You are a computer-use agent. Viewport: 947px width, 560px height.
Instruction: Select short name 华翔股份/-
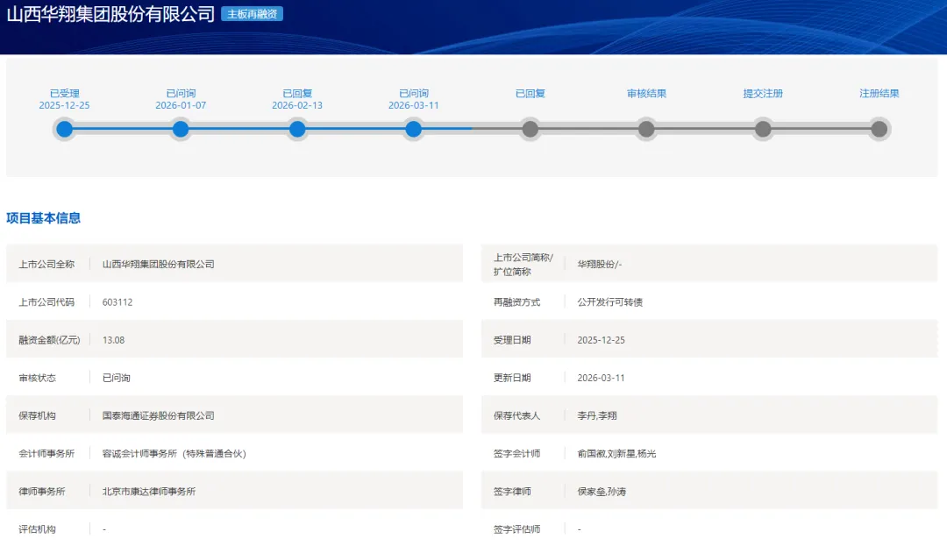pyautogui.click(x=599, y=265)
